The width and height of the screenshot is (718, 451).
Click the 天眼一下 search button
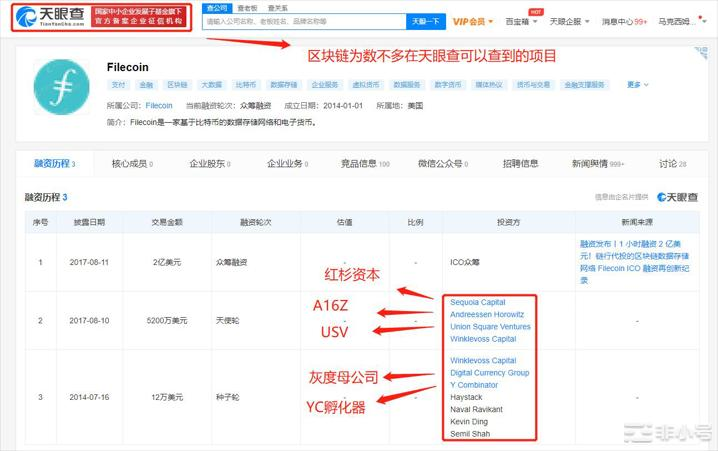pos(426,22)
